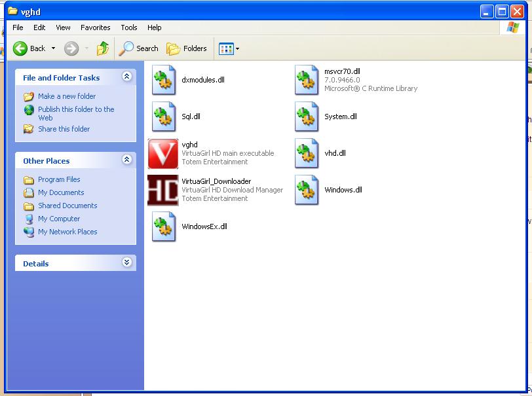The height and width of the screenshot is (396, 532).
Task: Select the msvcr70.dll file icon
Action: [306, 80]
